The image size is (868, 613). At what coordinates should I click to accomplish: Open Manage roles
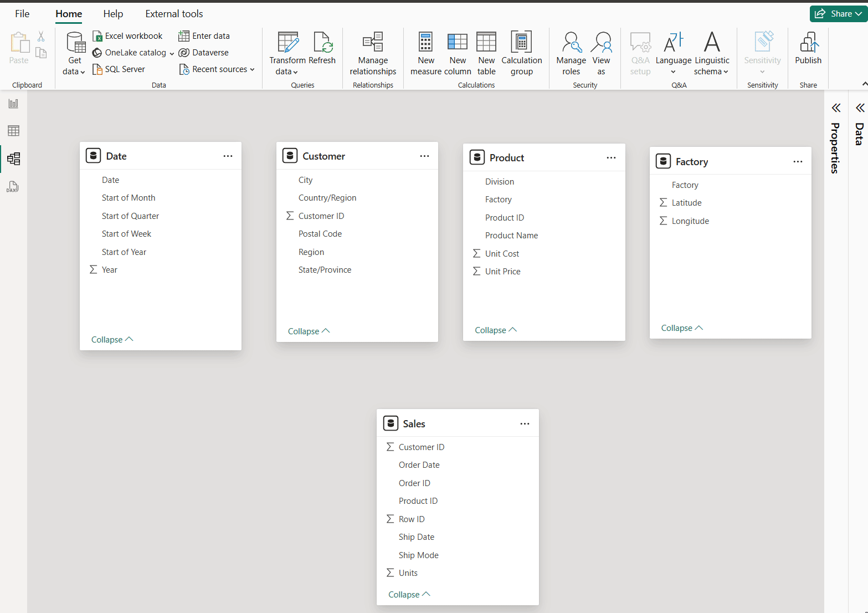point(571,53)
